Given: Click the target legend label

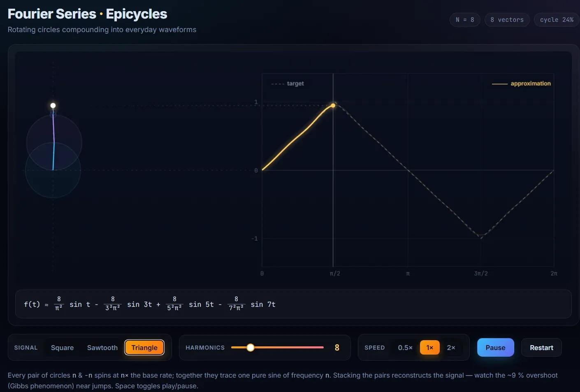Looking at the screenshot, I should pos(295,84).
